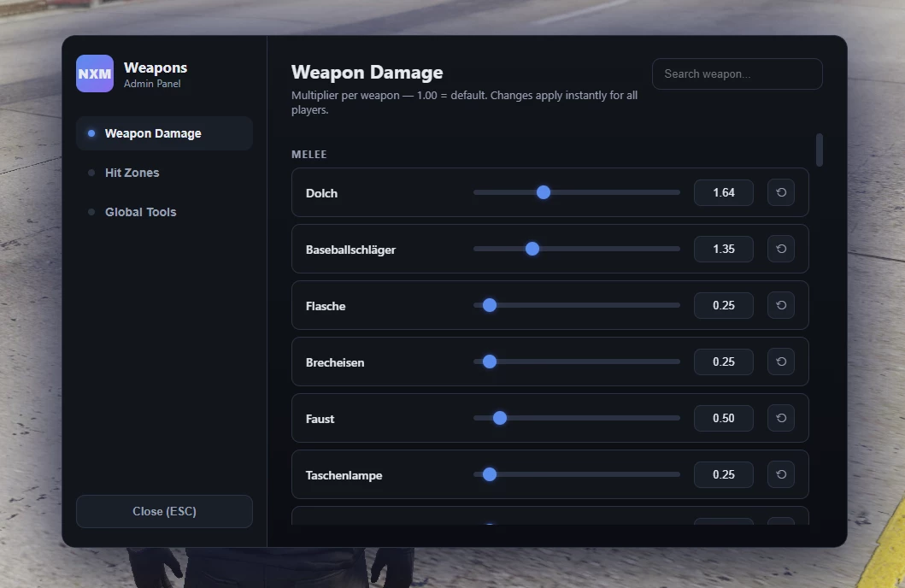
Task: Click the MELEE category heading
Action: pos(309,154)
